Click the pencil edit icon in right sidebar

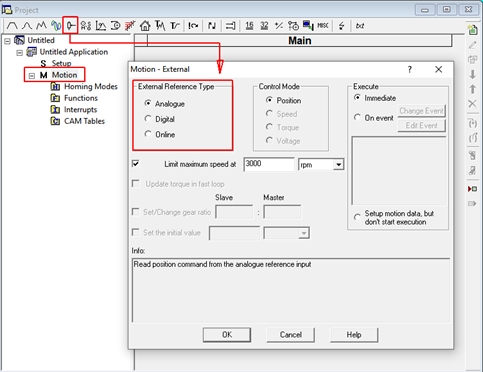coord(473,45)
